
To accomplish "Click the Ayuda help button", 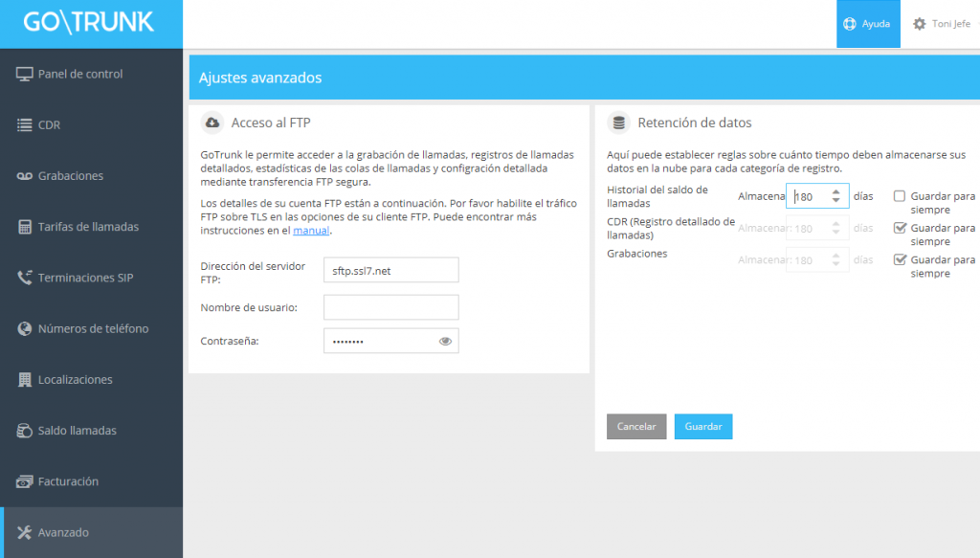I will pos(868,24).
